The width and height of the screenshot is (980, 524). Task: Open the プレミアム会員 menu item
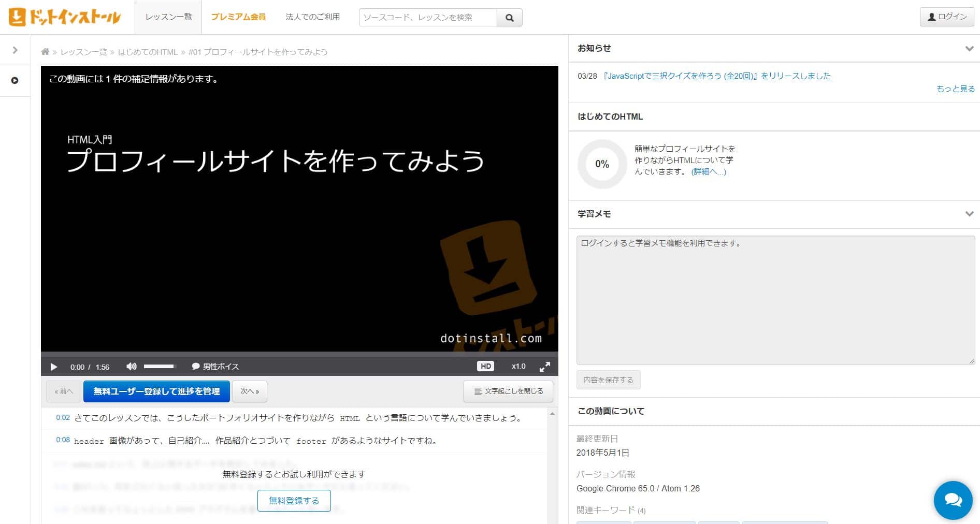coord(238,17)
